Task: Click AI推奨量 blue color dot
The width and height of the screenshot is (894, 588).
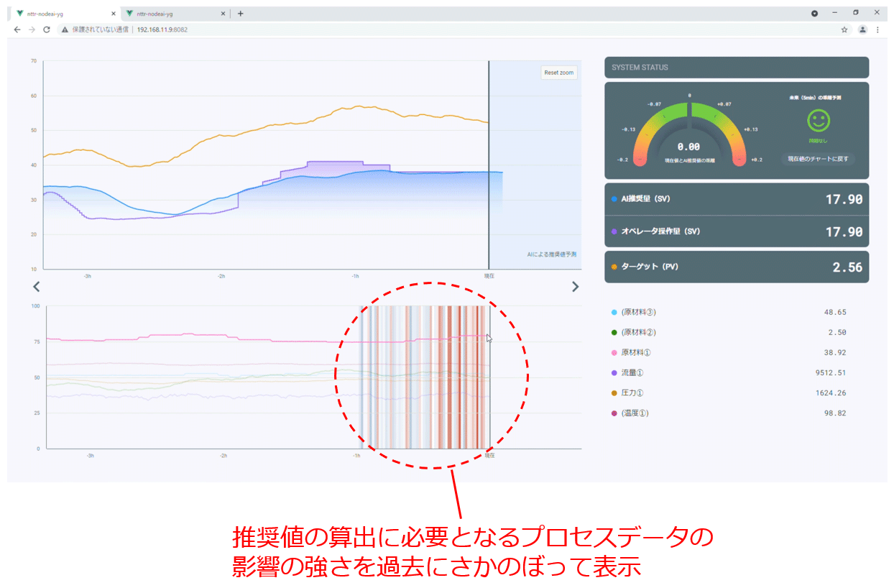Action: (614, 199)
